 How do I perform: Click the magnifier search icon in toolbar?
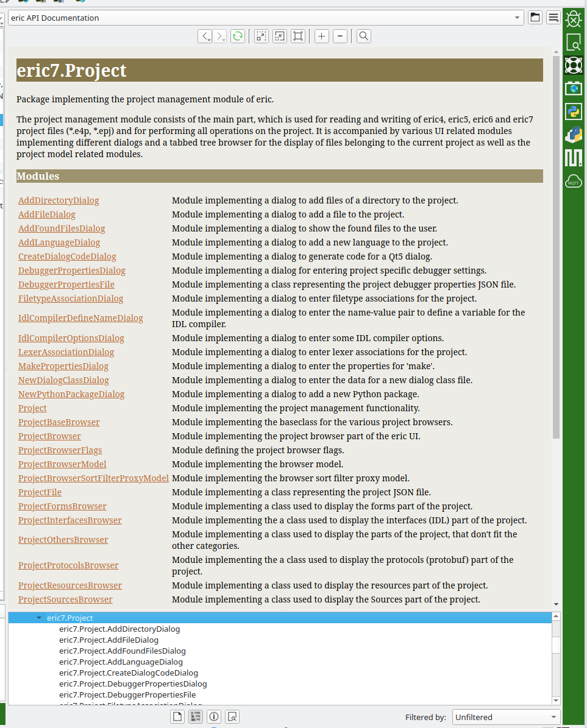[363, 37]
